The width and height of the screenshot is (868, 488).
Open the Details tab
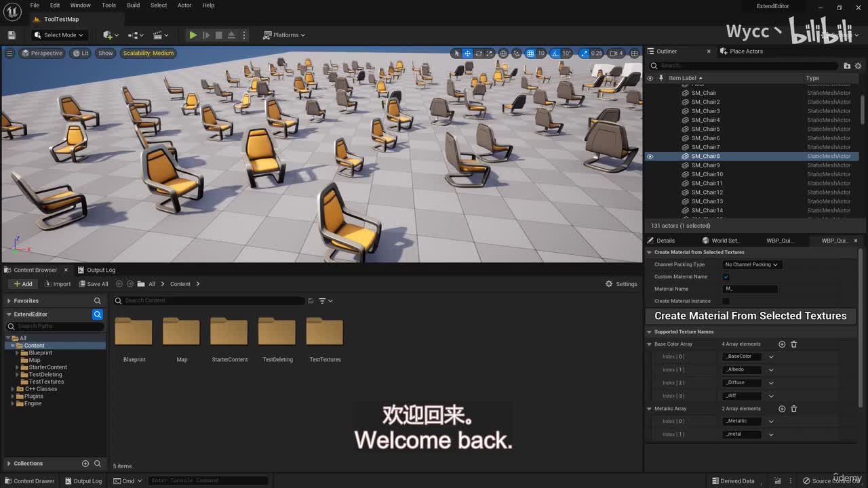[x=661, y=241]
